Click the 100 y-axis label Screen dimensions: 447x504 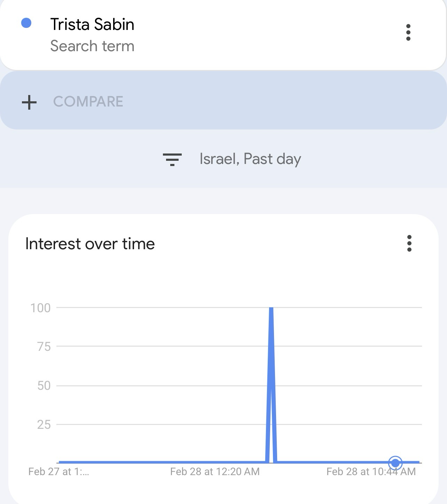[x=41, y=308]
